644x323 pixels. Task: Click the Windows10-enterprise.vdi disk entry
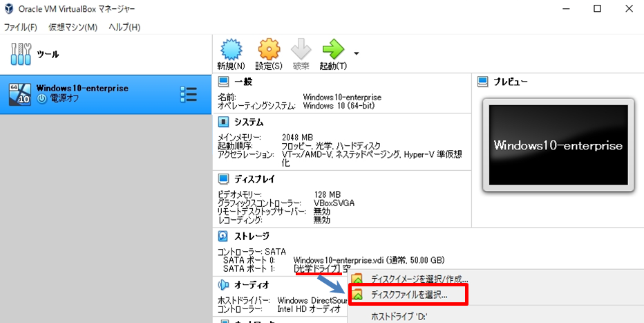(x=369, y=260)
